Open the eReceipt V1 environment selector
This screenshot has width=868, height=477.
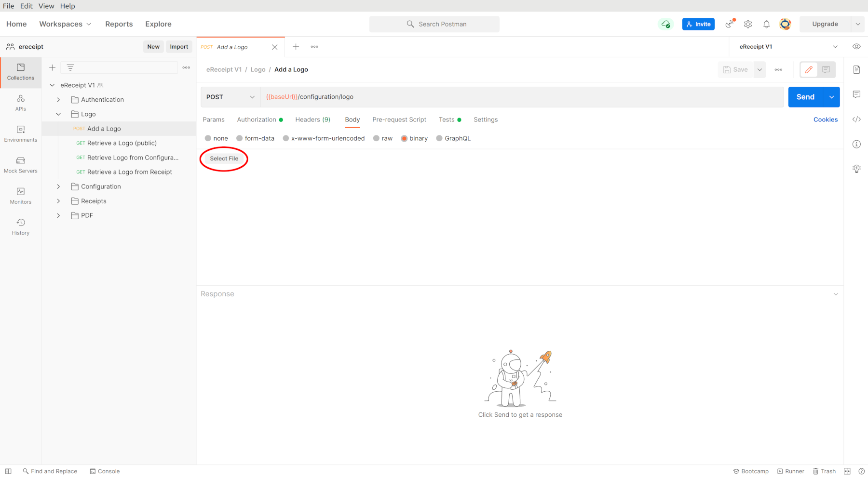coord(788,47)
